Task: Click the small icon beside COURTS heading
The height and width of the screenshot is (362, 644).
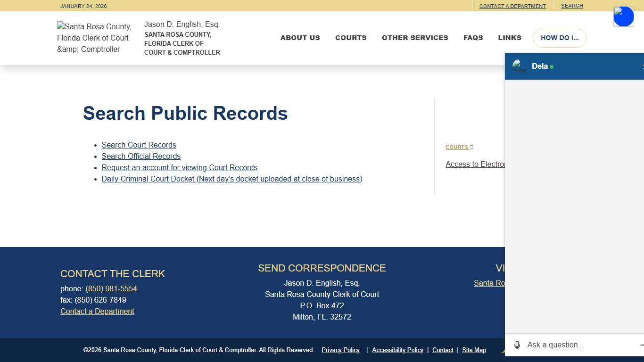Action: (x=471, y=147)
